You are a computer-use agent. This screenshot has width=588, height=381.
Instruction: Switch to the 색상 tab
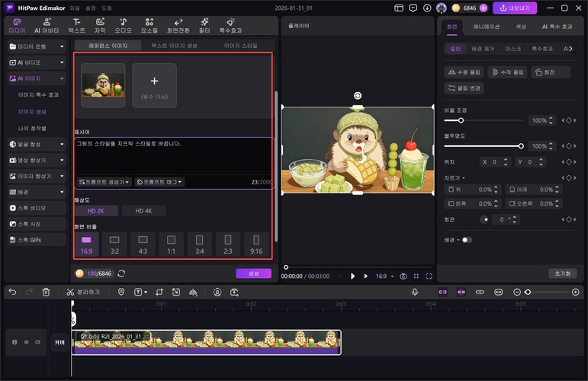(521, 27)
